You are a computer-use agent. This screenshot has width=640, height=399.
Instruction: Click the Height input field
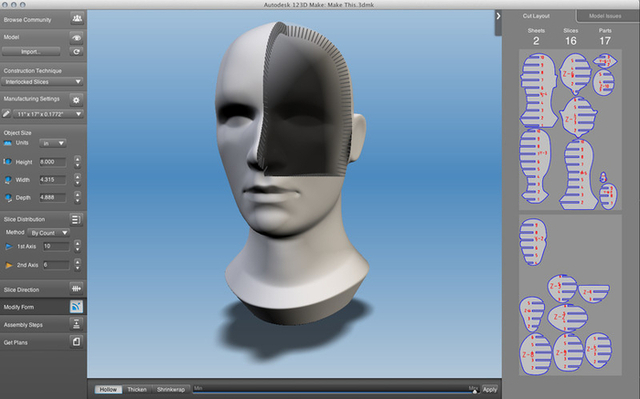(53, 162)
